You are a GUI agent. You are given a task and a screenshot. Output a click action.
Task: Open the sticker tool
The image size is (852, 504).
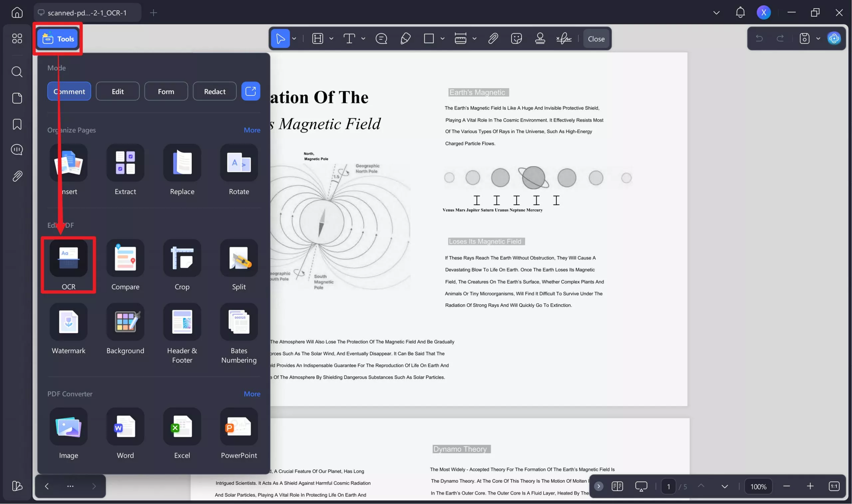coord(516,38)
